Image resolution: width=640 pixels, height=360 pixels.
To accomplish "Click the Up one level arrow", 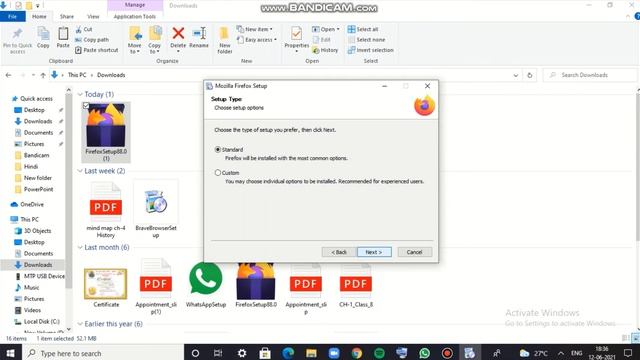I will point(43,75).
